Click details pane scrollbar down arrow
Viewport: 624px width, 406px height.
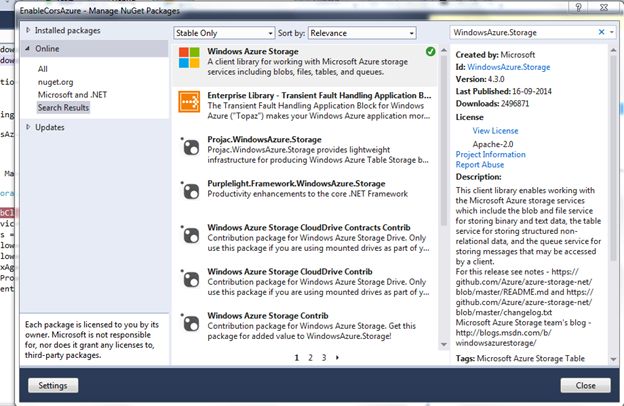613,359
